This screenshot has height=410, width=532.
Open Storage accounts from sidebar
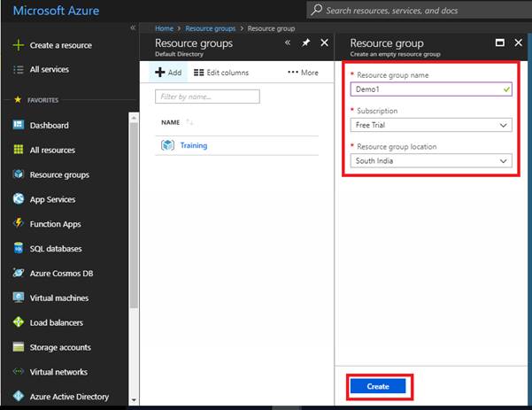(60, 347)
